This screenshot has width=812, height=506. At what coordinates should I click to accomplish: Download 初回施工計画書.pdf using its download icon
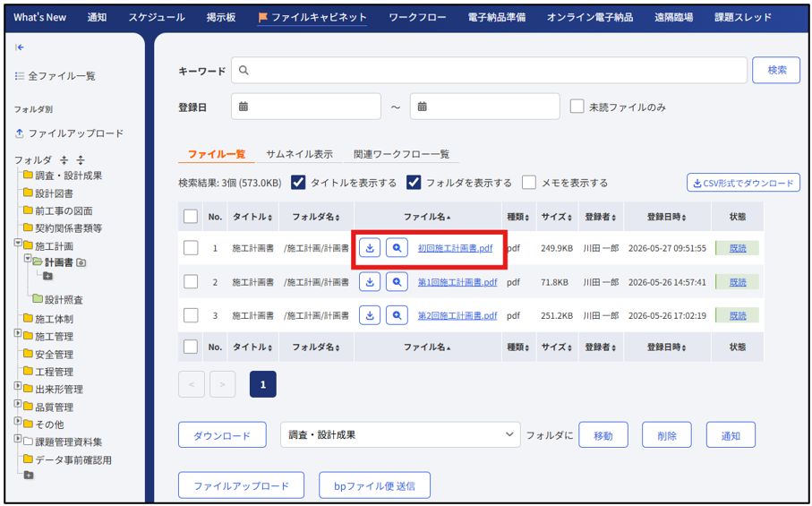pos(370,248)
